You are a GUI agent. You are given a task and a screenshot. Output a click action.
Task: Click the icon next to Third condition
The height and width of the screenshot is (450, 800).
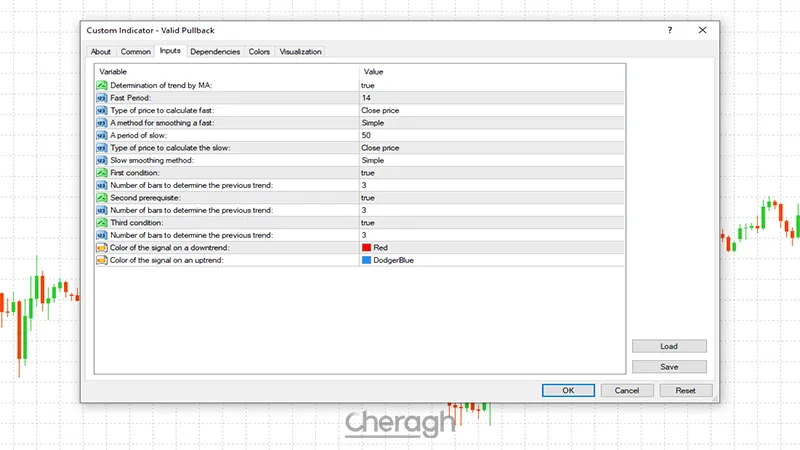(x=102, y=222)
